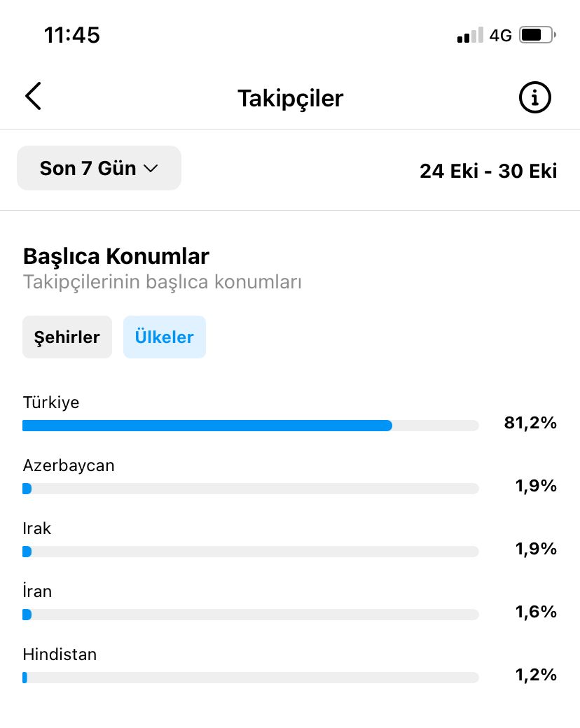Tap the Başlıca Konumlar heading
Screen dimensions: 580x728
pos(116,256)
